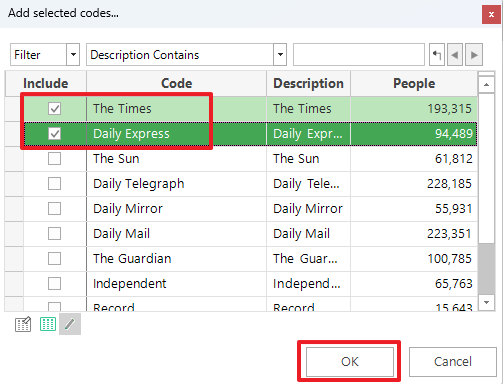This screenshot has height=384, width=503.
Task: Expand the Description Contains dropdown
Action: coord(280,54)
